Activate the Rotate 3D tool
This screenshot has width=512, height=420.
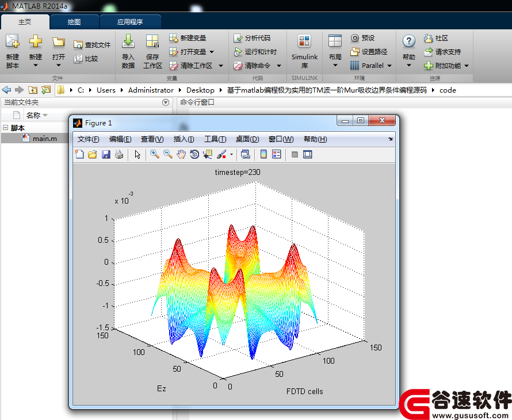coord(194,154)
